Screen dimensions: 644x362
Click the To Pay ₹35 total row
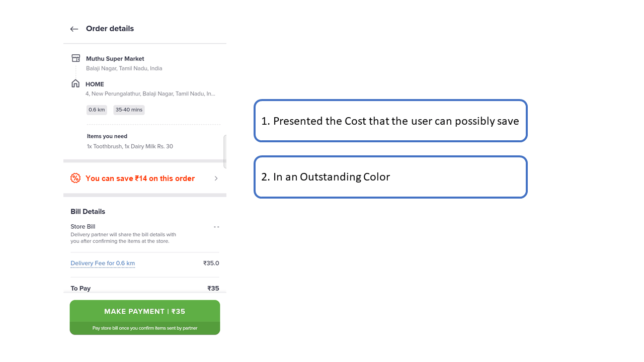click(x=145, y=288)
